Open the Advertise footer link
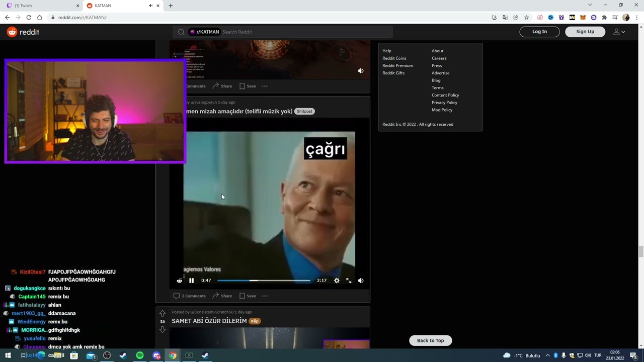 [441, 73]
